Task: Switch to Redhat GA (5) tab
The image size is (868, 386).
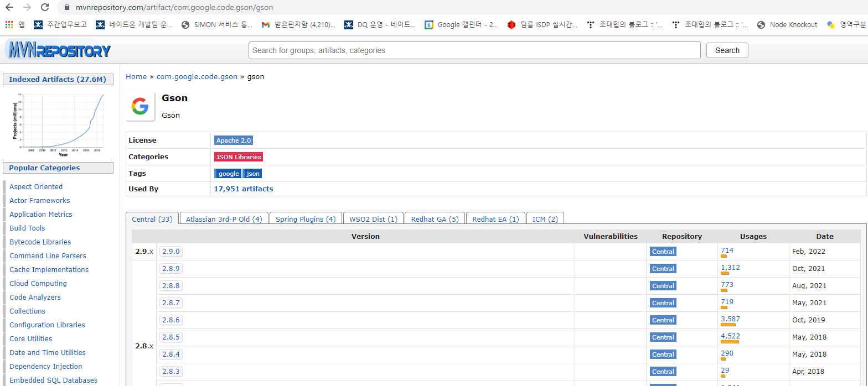Action: [x=435, y=219]
